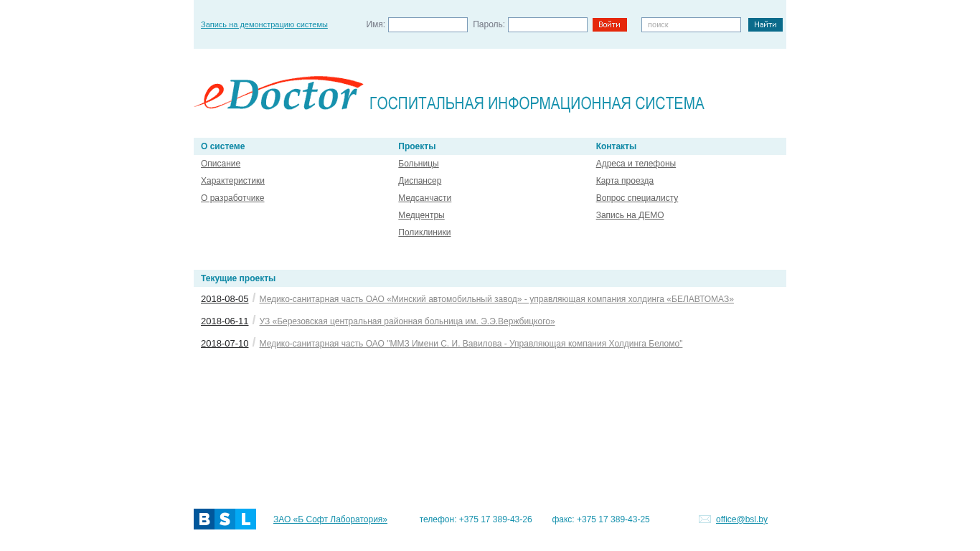Screen dimensions: 980x551
Task: Click the телефон number text in footer
Action: click(476, 519)
